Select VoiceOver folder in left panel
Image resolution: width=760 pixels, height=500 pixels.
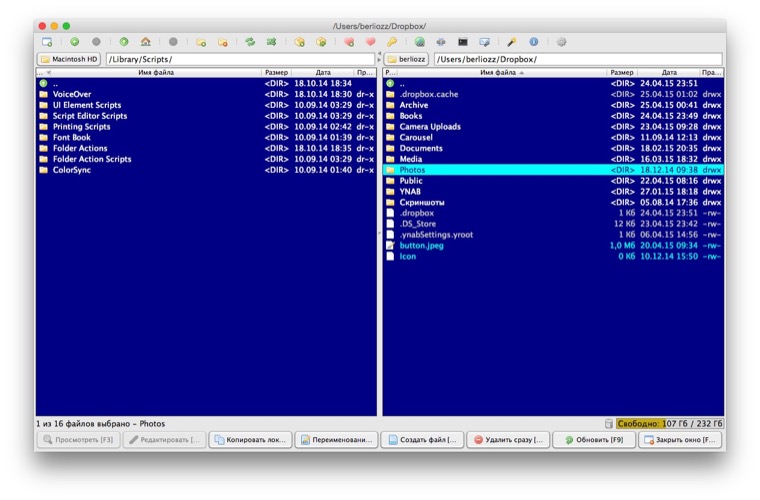[206, 94]
